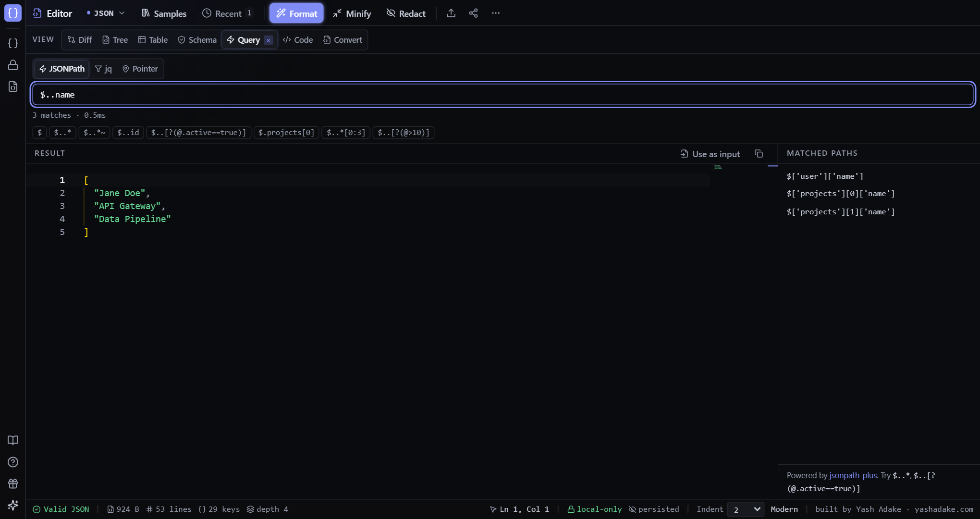Image resolution: width=980 pixels, height=519 pixels.
Task: Open the Indent size dropdown
Action: pyautogui.click(x=746, y=509)
